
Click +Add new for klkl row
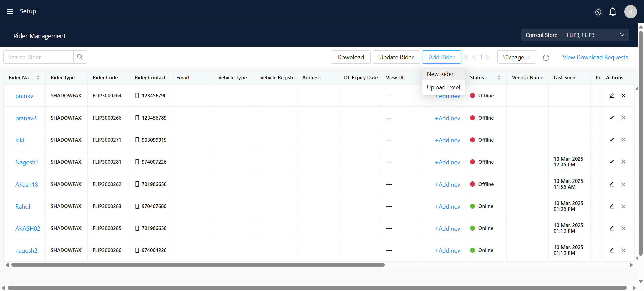tap(447, 140)
